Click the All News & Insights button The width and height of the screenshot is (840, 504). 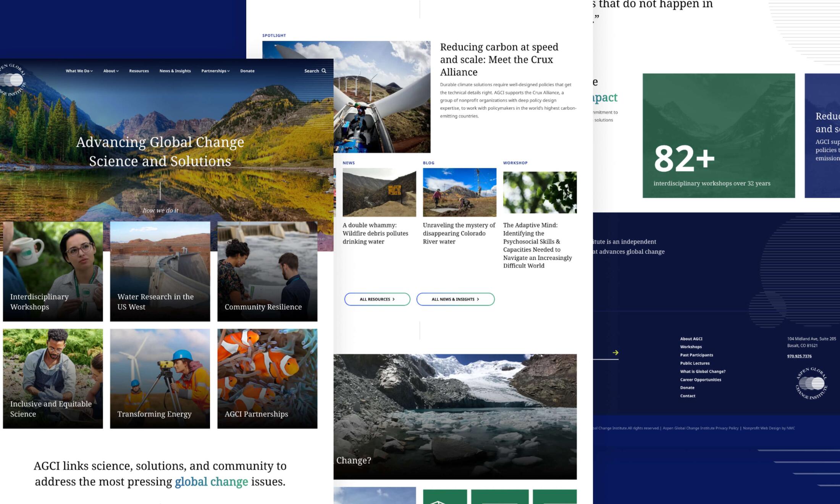456,299
